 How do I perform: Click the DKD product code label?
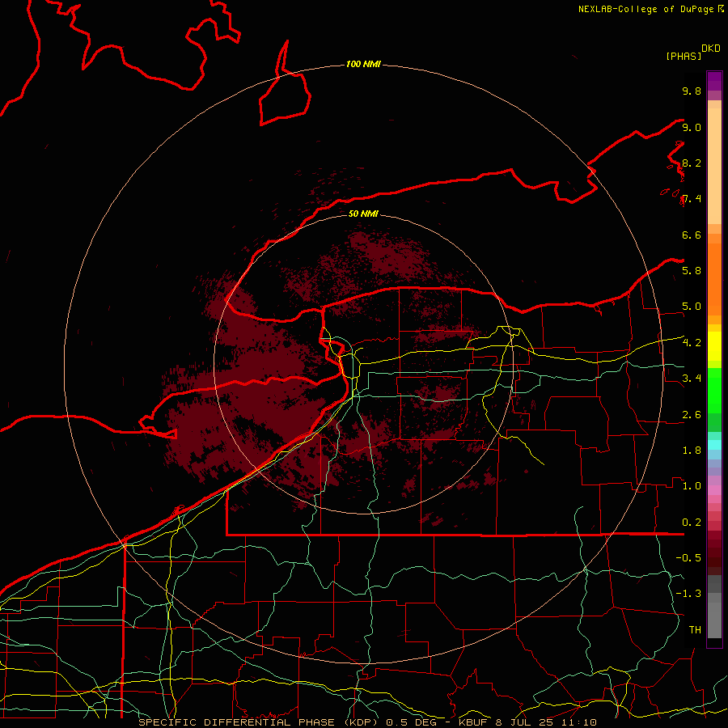[x=710, y=49]
